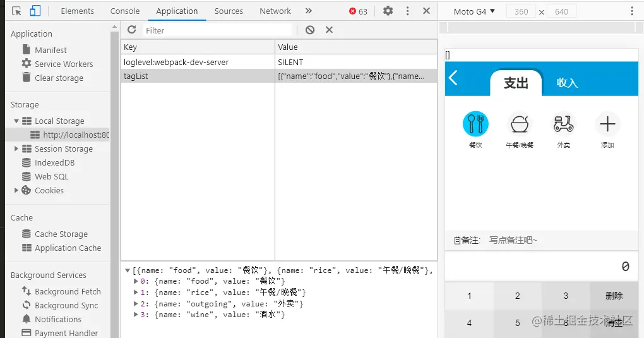Open Payment Handler in Background Services

tap(66, 333)
